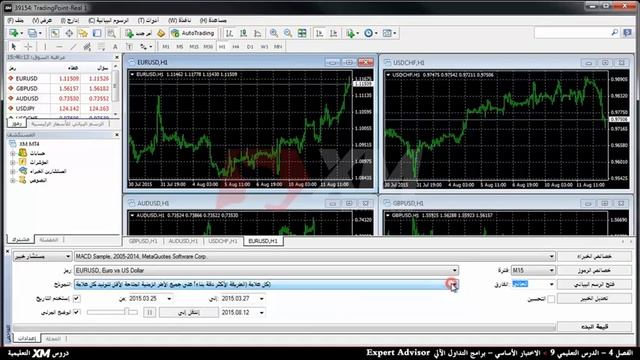Open the Periods clock icon dropdown
Image resolution: width=640 pixels, height=360 pixels.
pos(370,33)
